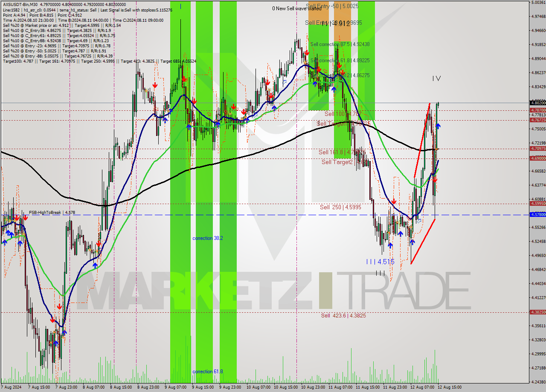Select the 'Sell %10 @ C_Entry38: 4.86275' line
546x392 pixels.
tap(57, 31)
